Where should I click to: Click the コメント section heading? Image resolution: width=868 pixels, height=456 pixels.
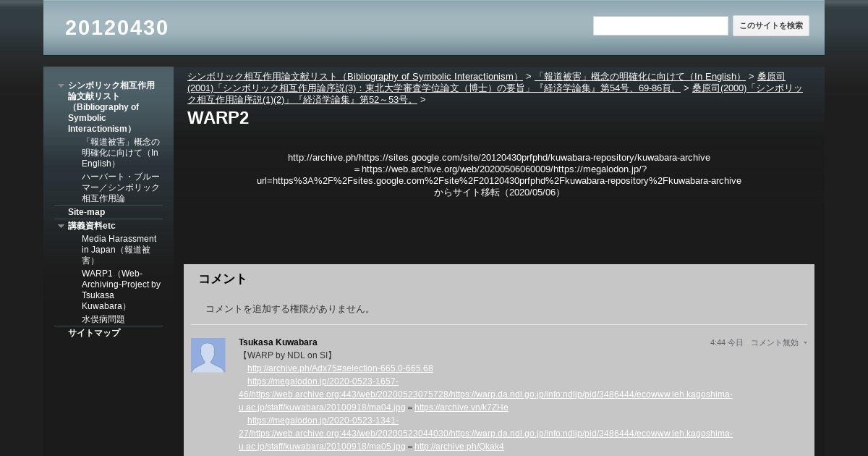tap(223, 279)
